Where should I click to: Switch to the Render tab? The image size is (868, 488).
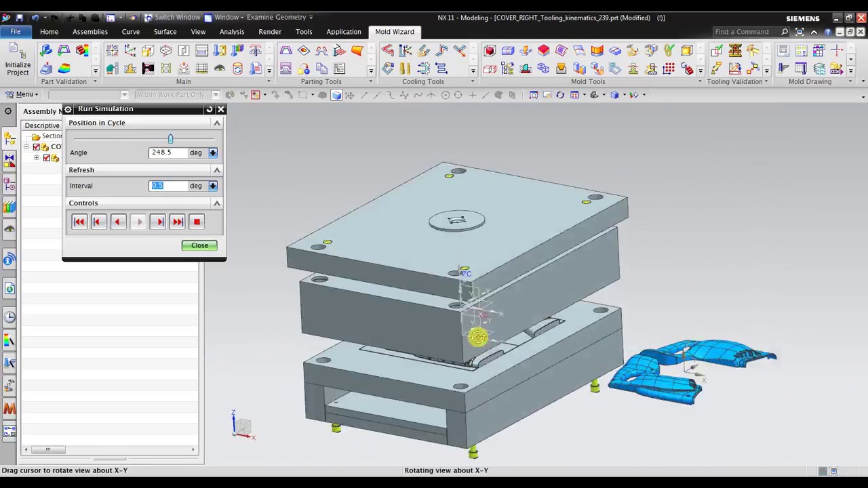click(270, 32)
